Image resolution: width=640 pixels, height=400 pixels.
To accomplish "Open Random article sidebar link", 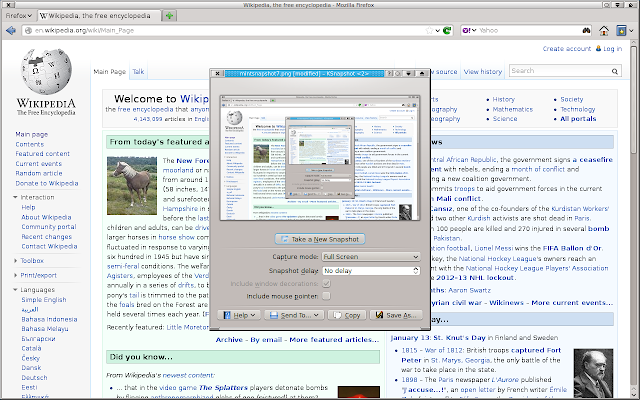I will coord(39,173).
